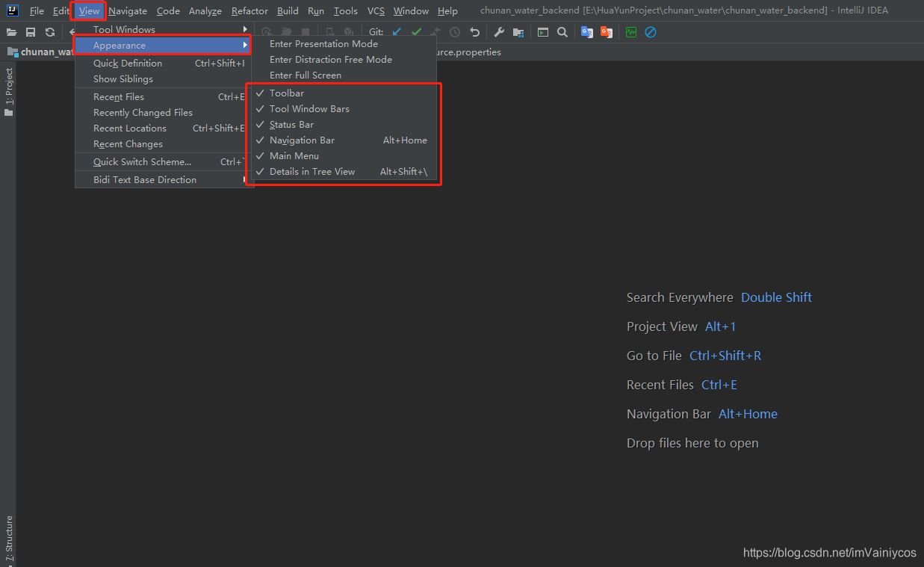924x567 pixels.
Task: Select Enter Presentation Mode
Action: tap(344, 44)
